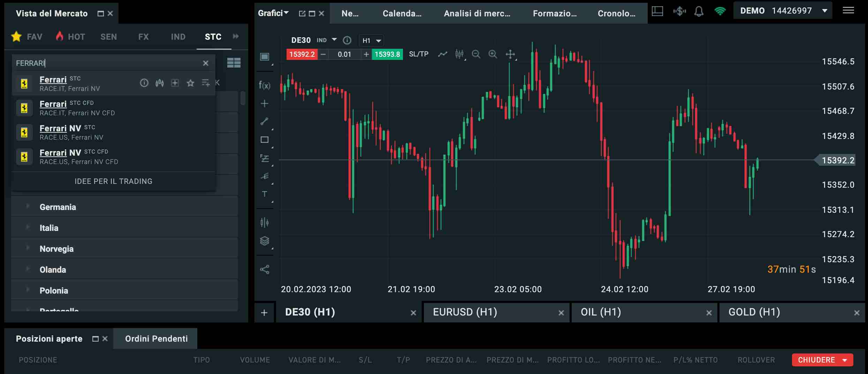868x374 pixels.
Task: Click the share icon in chart sidebar
Action: pyautogui.click(x=264, y=269)
